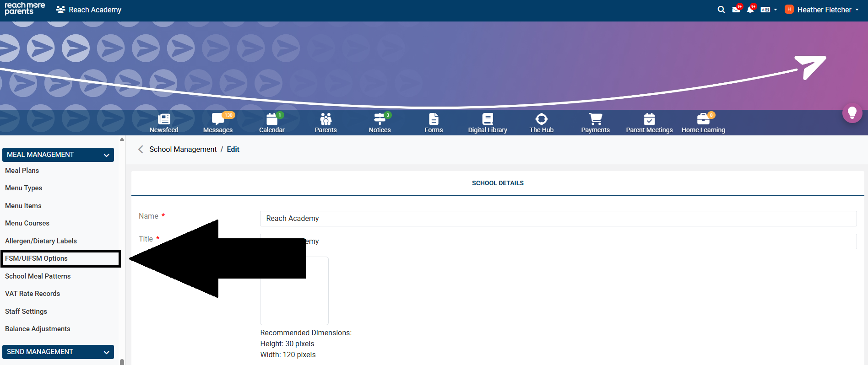Open the language selector dropdown
Screen dimensions: 868x365
[x=768, y=10]
